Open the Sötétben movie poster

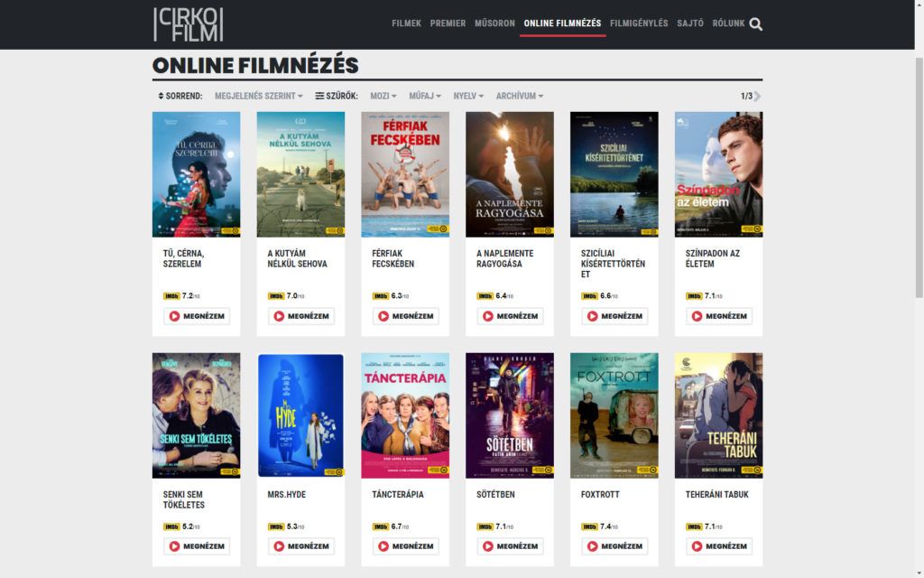pos(510,415)
